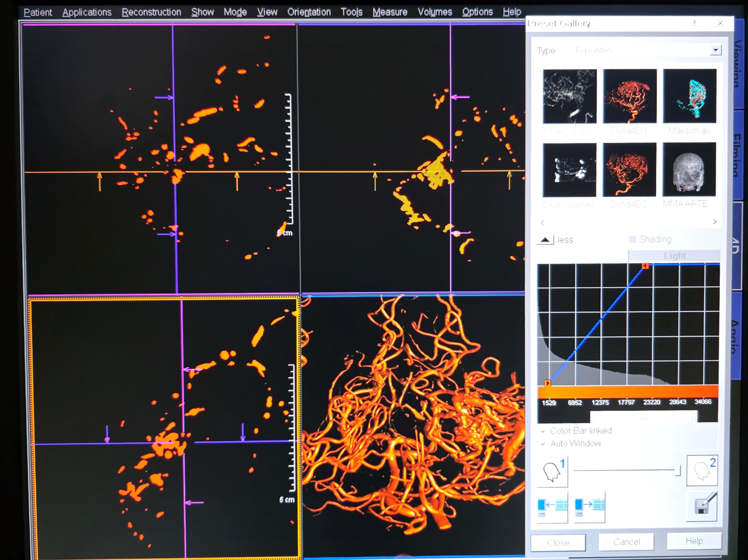Select volume 1 head icon
748x560 pixels.
(x=554, y=472)
